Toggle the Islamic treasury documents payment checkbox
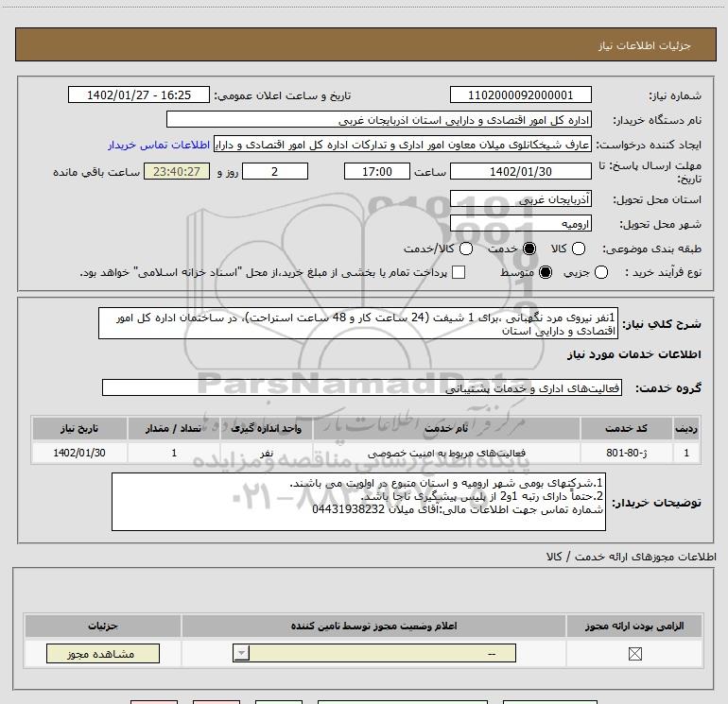The width and height of the screenshot is (728, 704). pos(459,272)
